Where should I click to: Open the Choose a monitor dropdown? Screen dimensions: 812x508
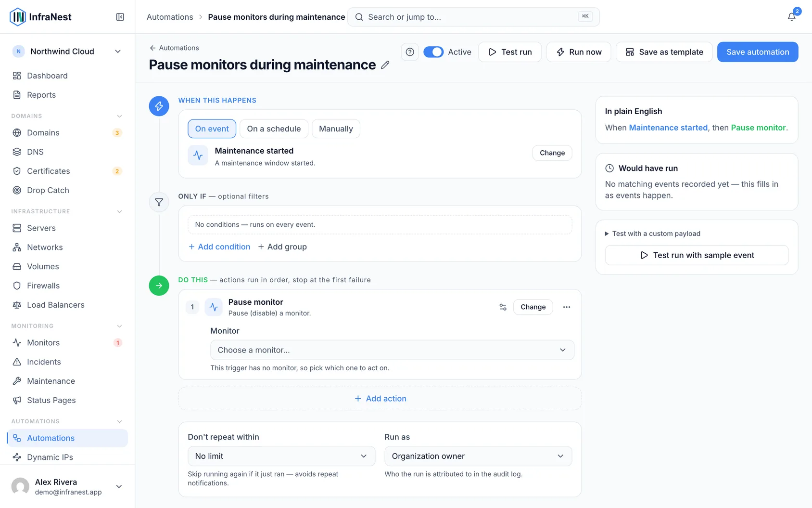point(392,350)
